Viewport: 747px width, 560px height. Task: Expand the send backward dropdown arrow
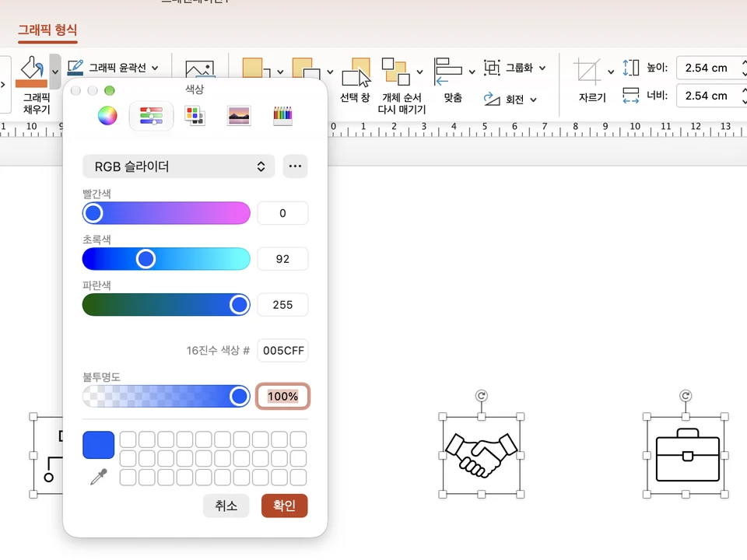pyautogui.click(x=330, y=72)
